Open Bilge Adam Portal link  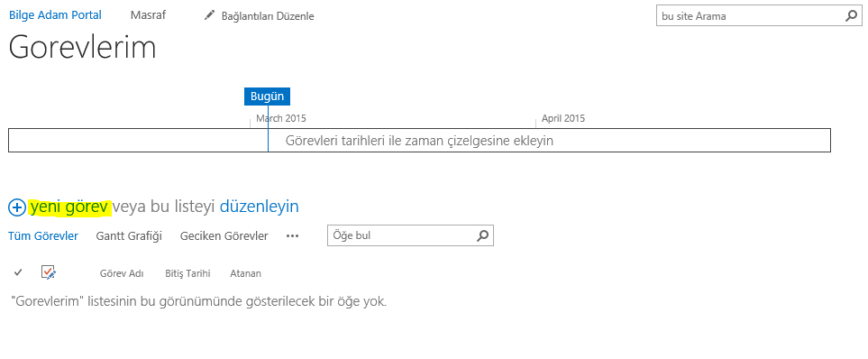tap(55, 15)
